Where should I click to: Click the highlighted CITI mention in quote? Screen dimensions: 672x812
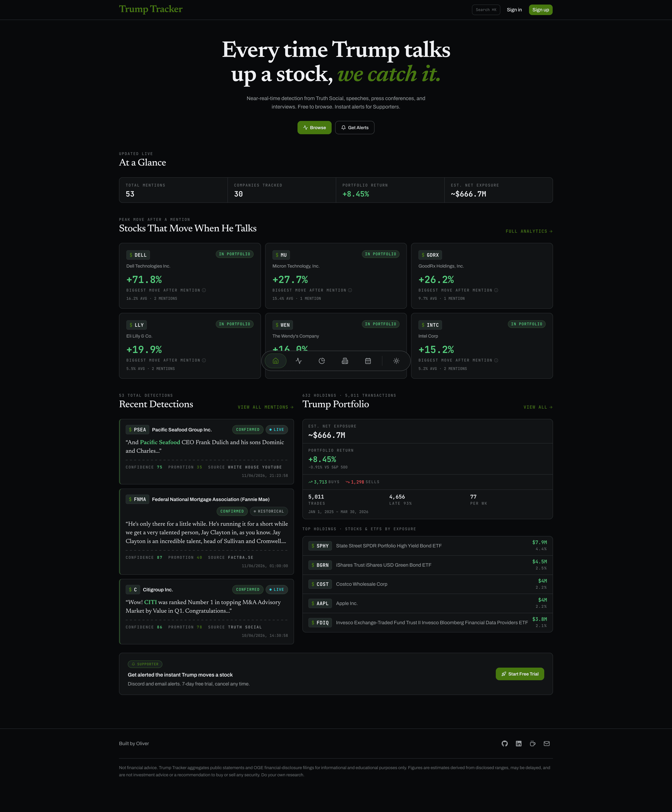(x=150, y=602)
